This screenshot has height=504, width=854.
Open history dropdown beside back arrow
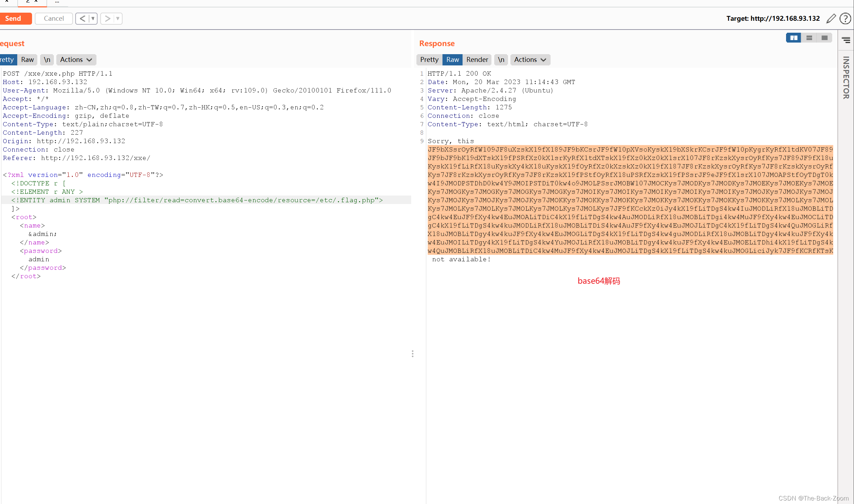click(93, 19)
